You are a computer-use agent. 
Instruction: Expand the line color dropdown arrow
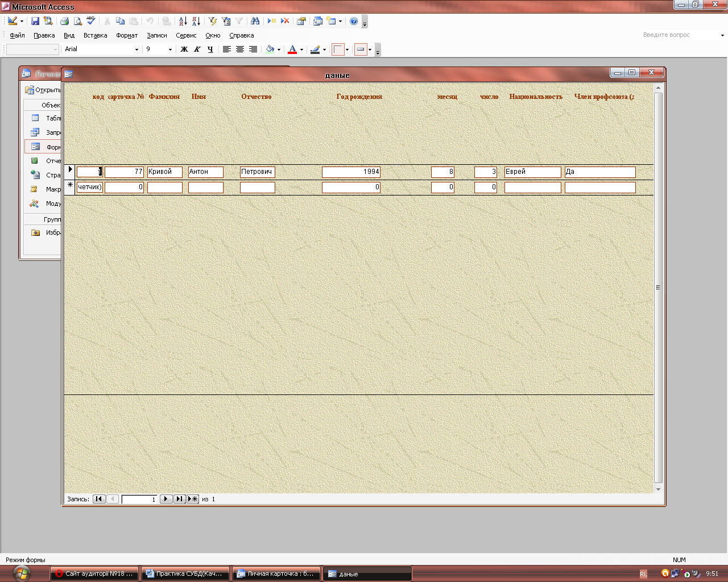click(x=324, y=49)
